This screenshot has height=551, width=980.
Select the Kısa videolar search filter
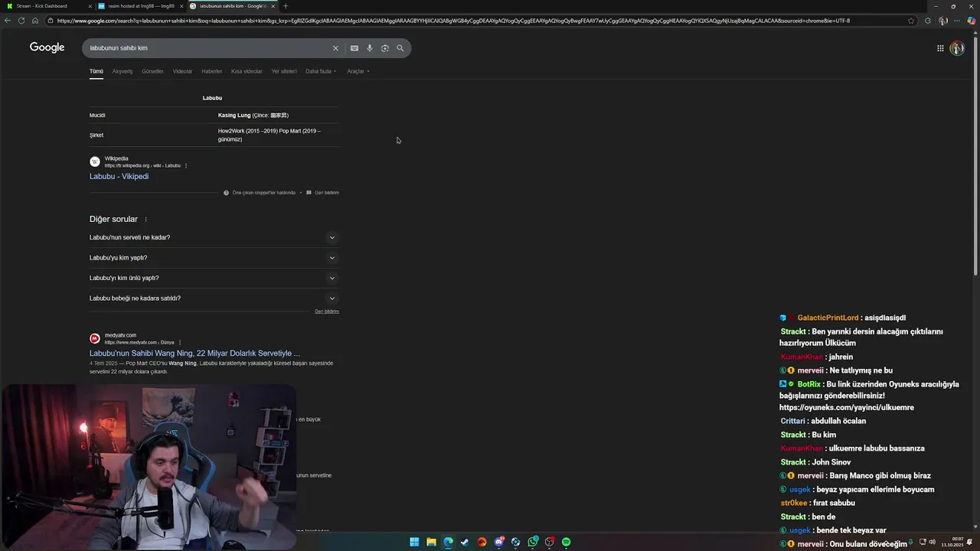[247, 71]
